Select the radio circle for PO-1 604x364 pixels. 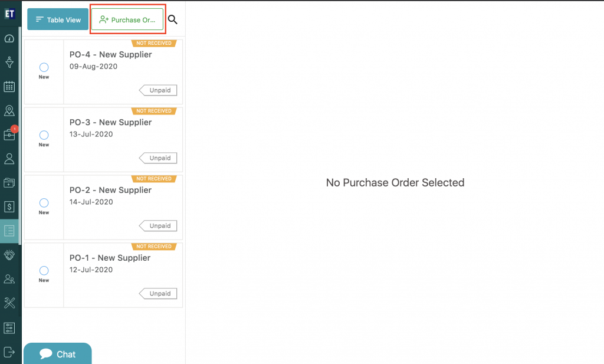(x=44, y=271)
